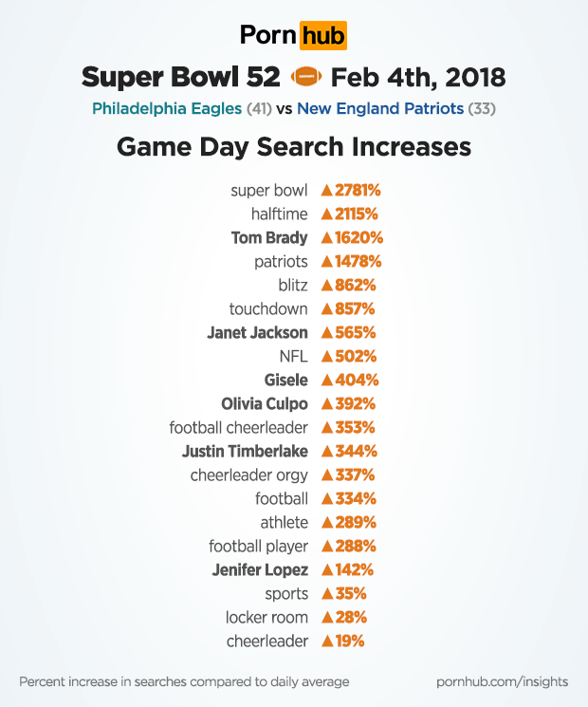Screen dimensions: 588x707
Task: Click the percent increase footnote text
Action: [184, 681]
